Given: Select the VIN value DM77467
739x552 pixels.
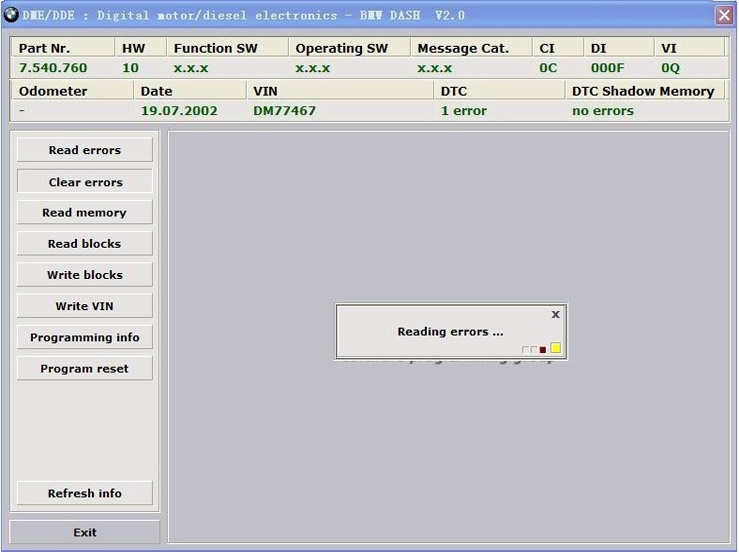Looking at the screenshot, I should [x=284, y=111].
